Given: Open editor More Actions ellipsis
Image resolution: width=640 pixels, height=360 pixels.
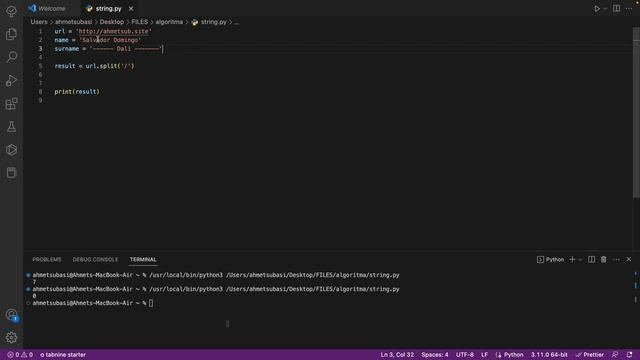Looking at the screenshot, I should point(629,9).
